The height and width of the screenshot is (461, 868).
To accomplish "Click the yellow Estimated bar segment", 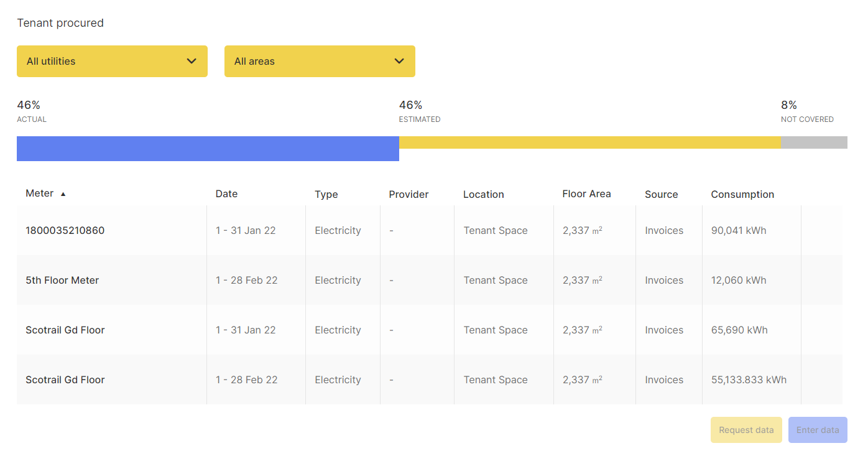I will pyautogui.click(x=589, y=142).
